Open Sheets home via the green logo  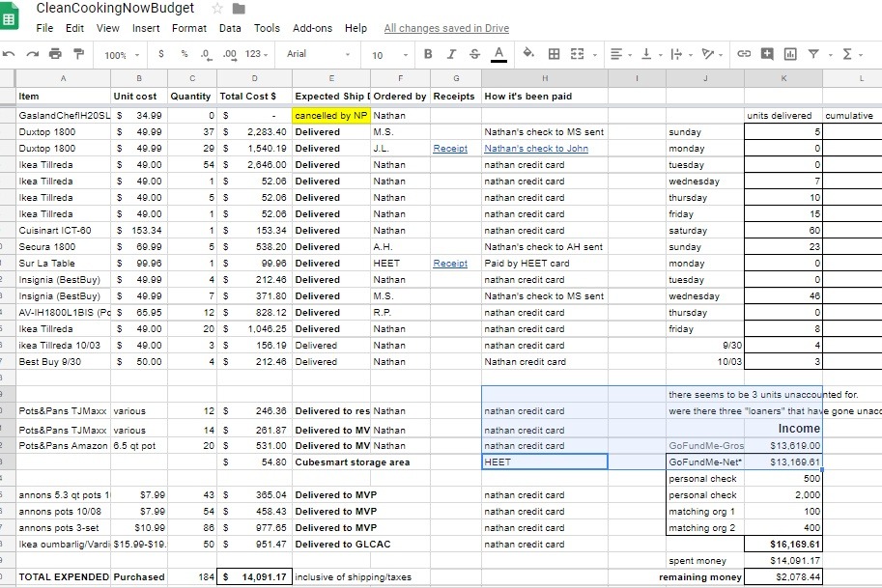(9, 15)
